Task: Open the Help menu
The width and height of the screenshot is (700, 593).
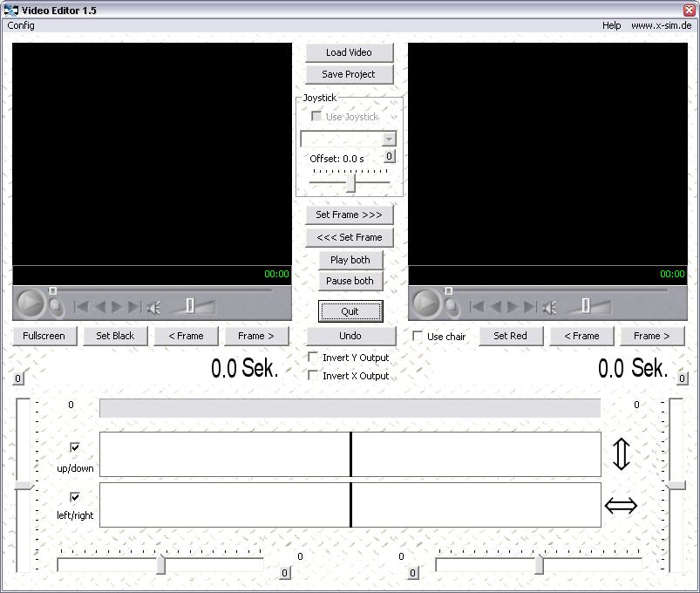Action: click(x=611, y=25)
